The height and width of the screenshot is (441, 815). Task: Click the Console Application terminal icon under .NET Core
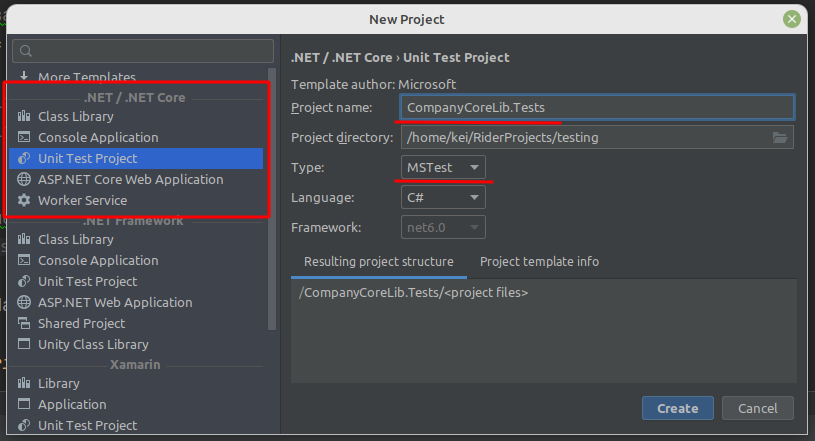(x=24, y=137)
